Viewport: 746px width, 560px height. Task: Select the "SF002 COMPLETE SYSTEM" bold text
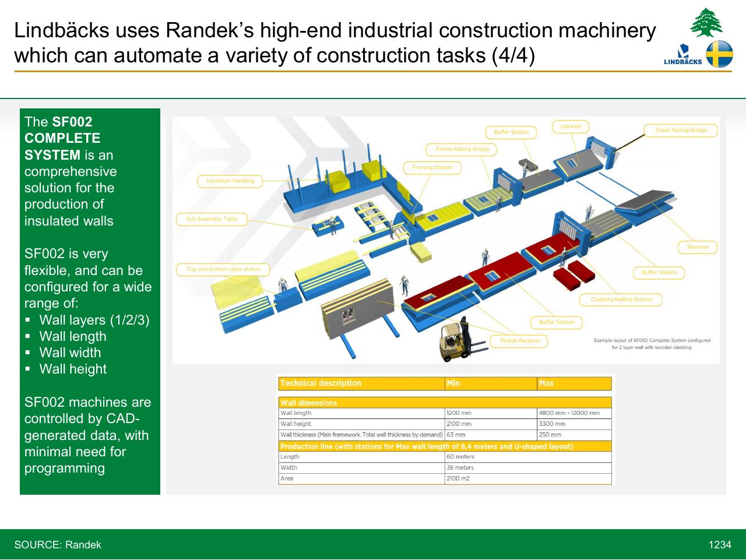[62, 139]
